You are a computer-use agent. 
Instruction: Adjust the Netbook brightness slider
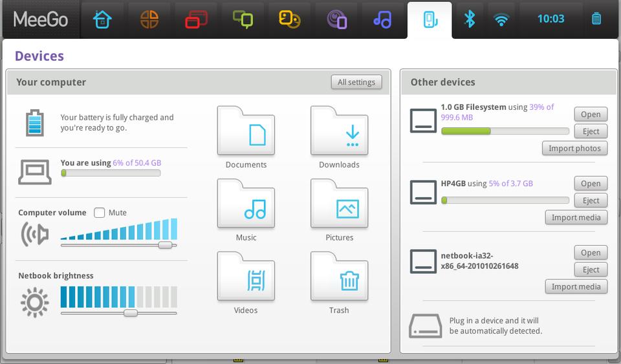(x=131, y=313)
